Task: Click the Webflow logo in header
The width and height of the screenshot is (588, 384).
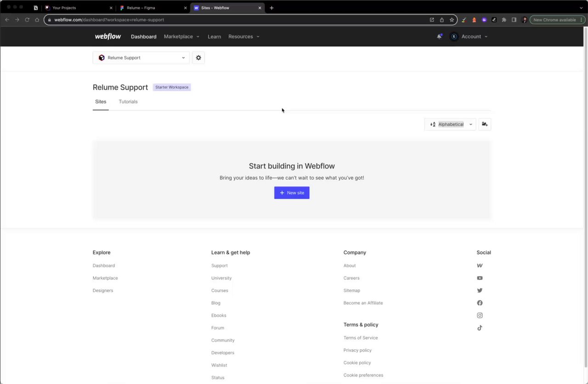Action: tap(108, 37)
